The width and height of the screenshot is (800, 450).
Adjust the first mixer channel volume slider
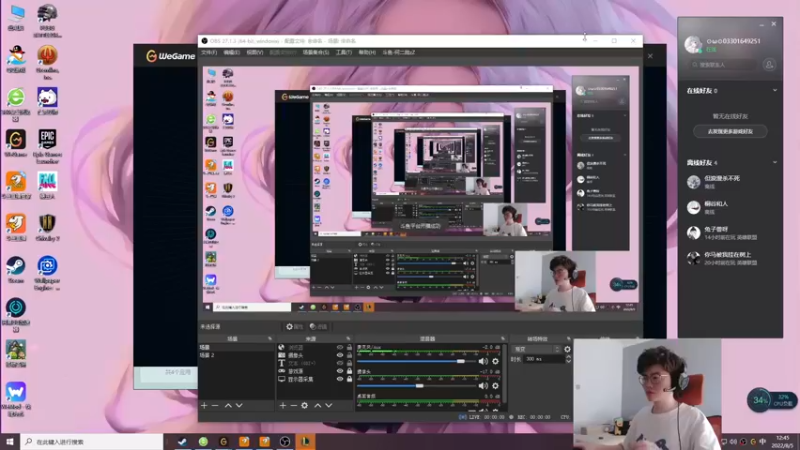461,361
